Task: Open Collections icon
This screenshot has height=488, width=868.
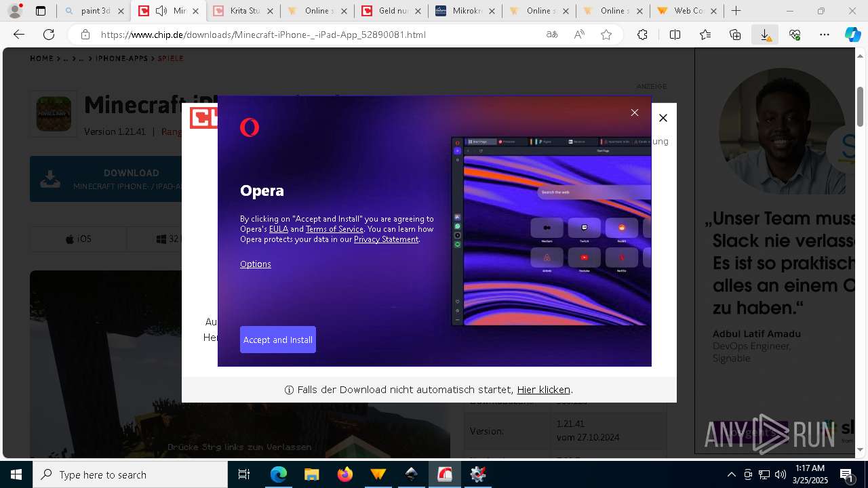Action: pyautogui.click(x=735, y=35)
